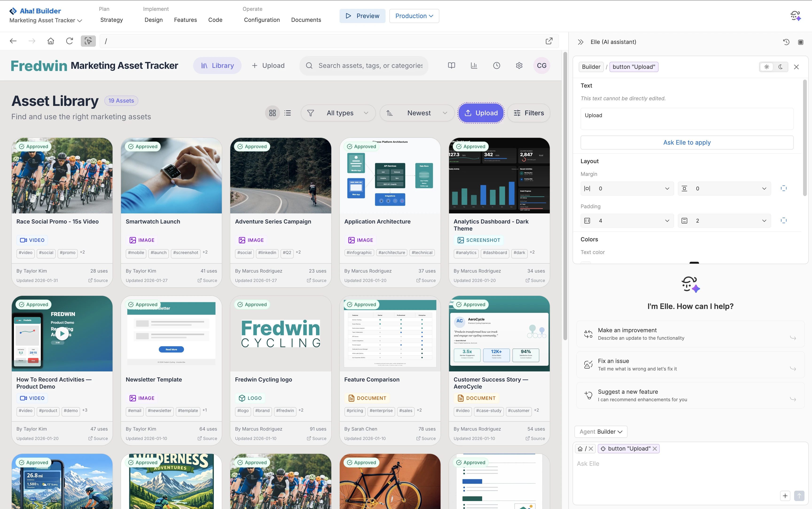This screenshot has height=509, width=812.
Task: Open settings with the gear icon
Action: point(519,65)
